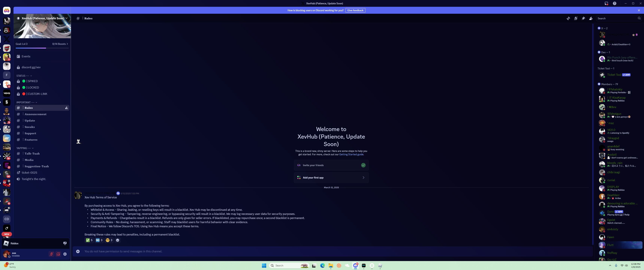The height and width of the screenshot is (270, 644).
Task: Click the plus attachment icon in message bar
Action: click(x=78, y=251)
